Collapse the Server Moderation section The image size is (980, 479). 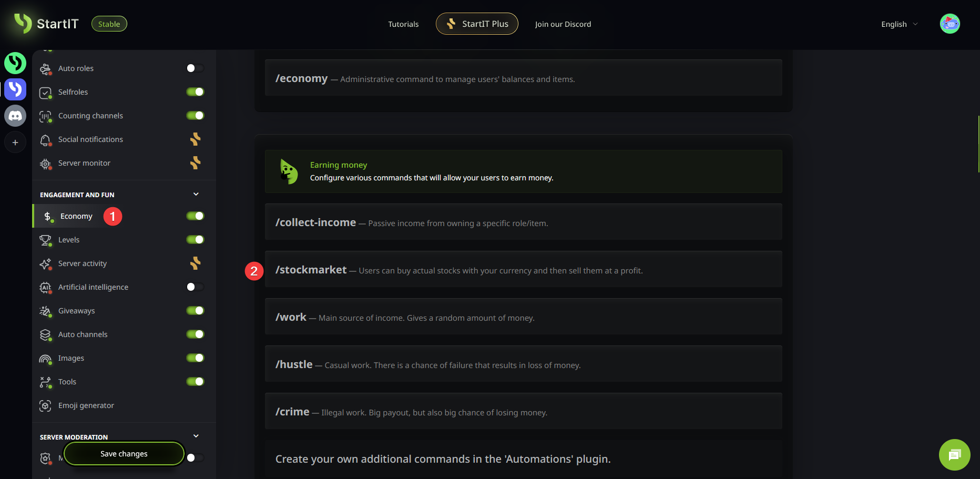point(196,436)
